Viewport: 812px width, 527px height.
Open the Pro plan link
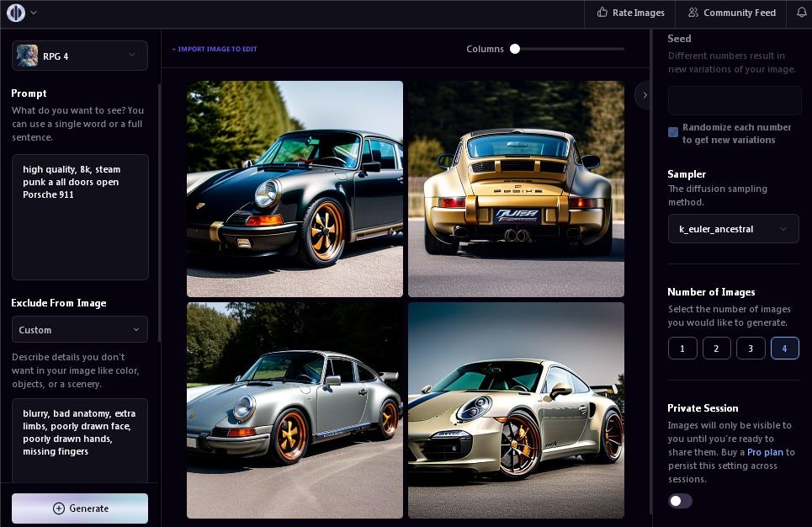coord(765,452)
